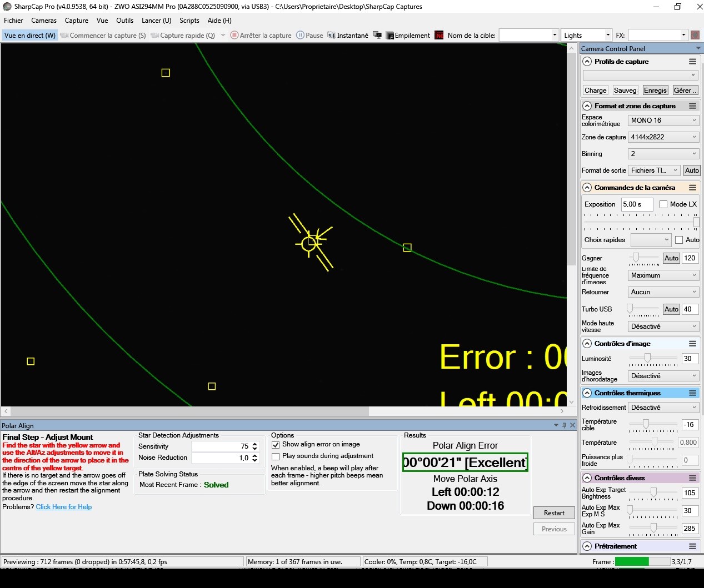Open the Outils menu
The width and height of the screenshot is (704, 588).
pyautogui.click(x=124, y=21)
